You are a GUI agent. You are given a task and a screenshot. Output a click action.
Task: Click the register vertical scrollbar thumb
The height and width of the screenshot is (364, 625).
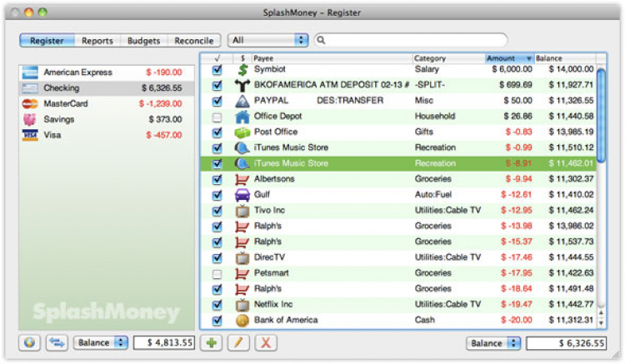click(601, 116)
